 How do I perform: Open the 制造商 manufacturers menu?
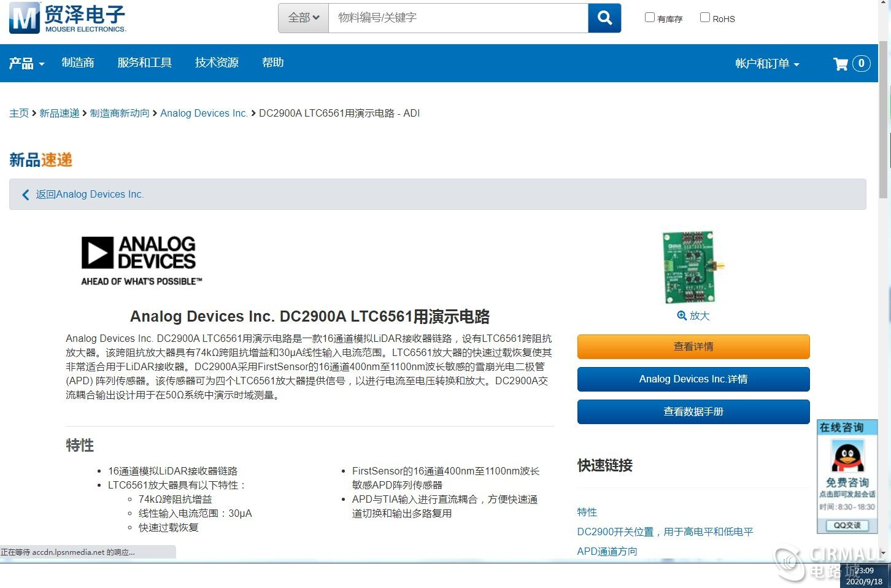tap(78, 63)
